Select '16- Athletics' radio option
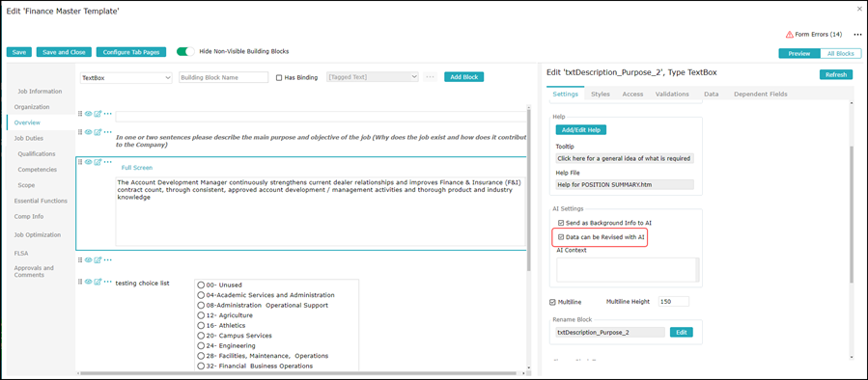This screenshot has height=380, width=868. [201, 325]
